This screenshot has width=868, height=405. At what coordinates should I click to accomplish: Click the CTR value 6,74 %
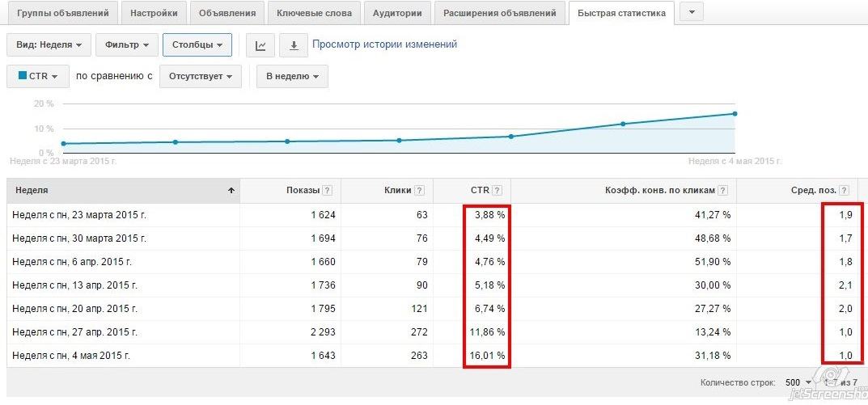point(490,309)
